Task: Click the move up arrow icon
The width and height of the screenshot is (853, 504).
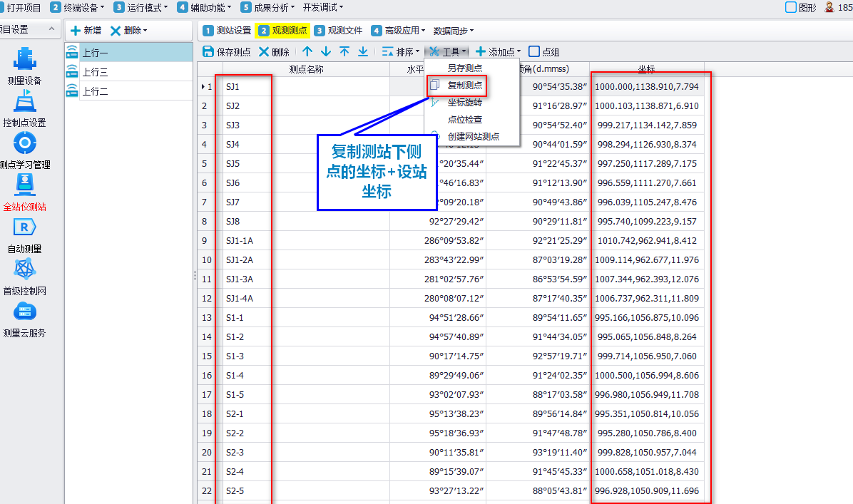Action: point(307,51)
